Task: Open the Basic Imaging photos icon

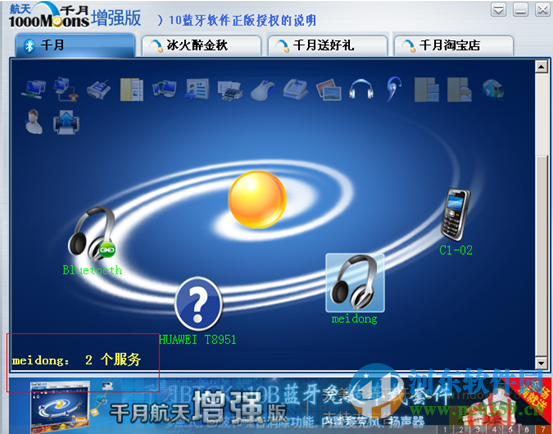Action: click(328, 90)
